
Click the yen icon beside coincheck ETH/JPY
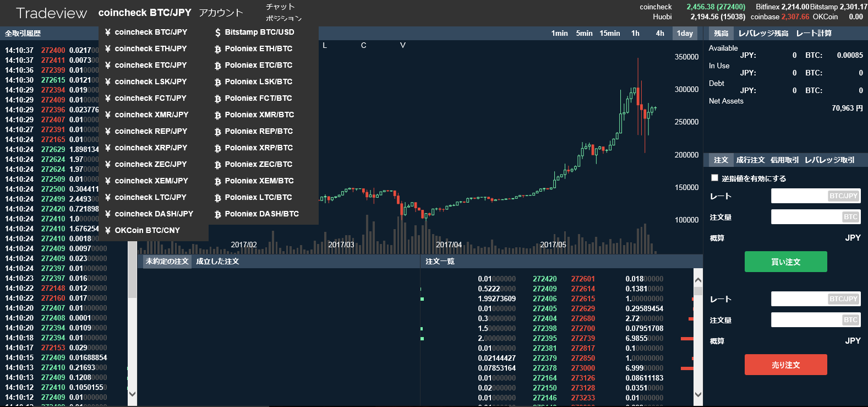(108, 49)
